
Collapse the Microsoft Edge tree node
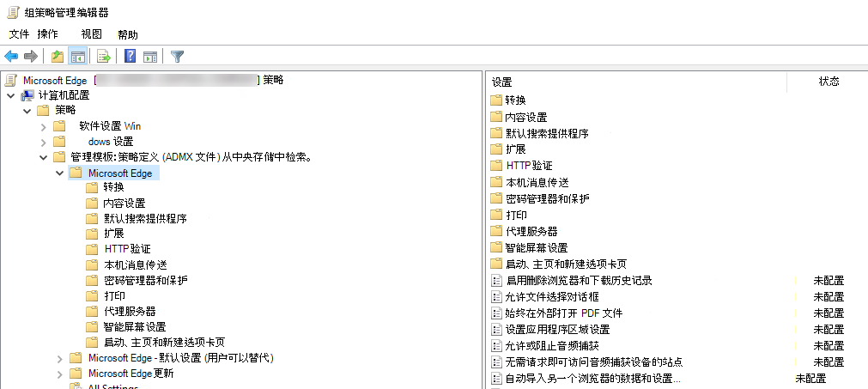pos(60,173)
